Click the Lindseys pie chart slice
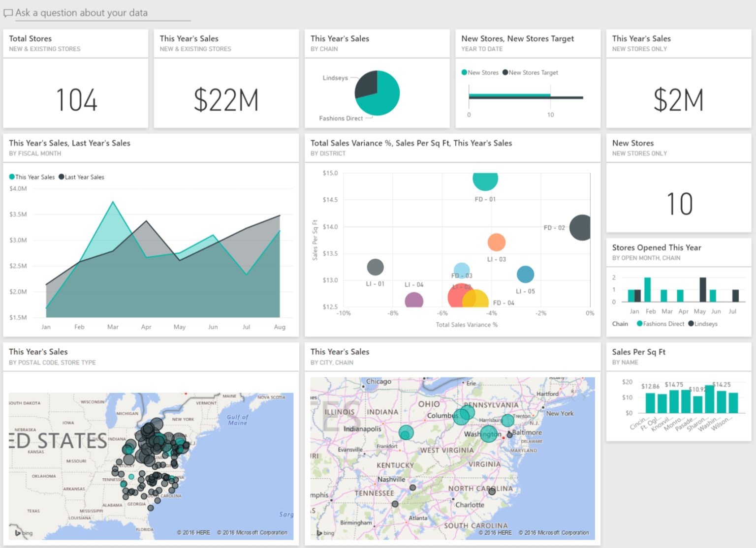The width and height of the screenshot is (756, 548). tap(366, 84)
